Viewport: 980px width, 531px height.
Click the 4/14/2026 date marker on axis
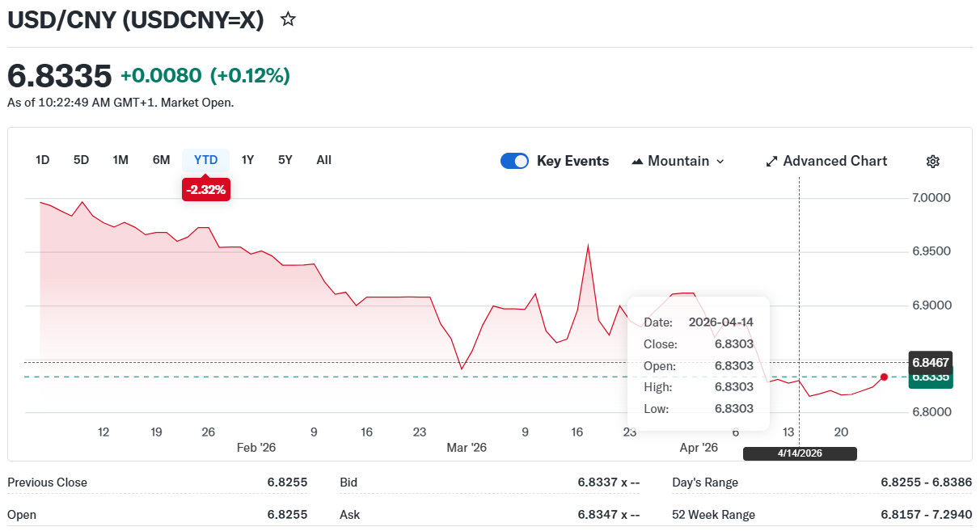coord(799,453)
